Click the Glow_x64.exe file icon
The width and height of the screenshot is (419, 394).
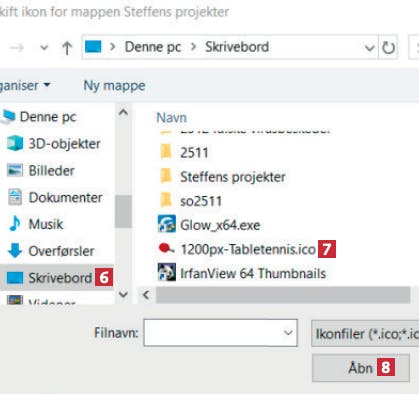[166, 224]
